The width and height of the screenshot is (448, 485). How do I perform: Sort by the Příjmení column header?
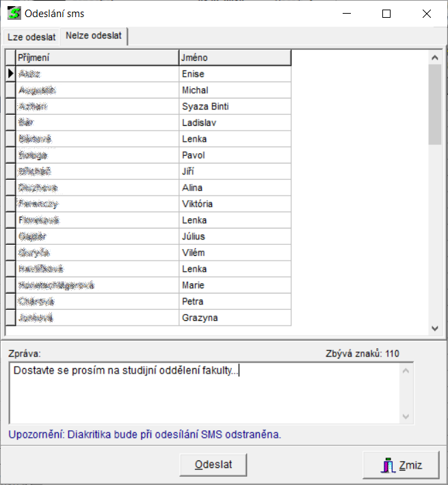96,57
